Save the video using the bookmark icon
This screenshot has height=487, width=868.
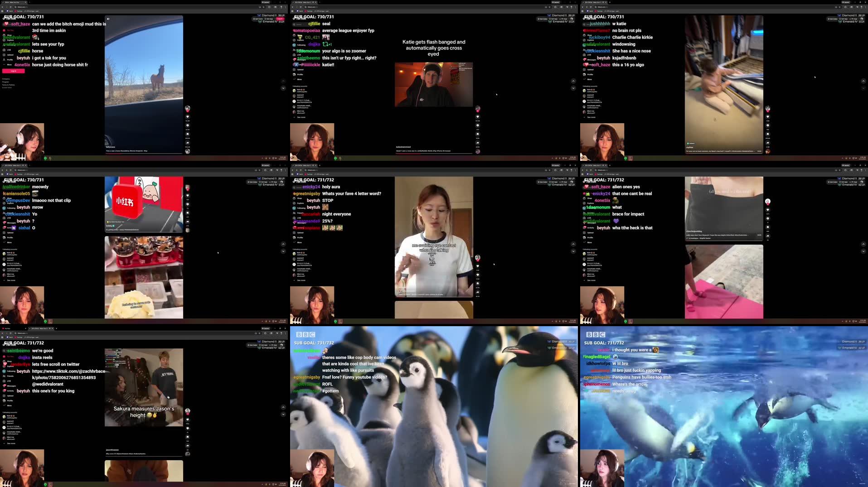coord(188,134)
